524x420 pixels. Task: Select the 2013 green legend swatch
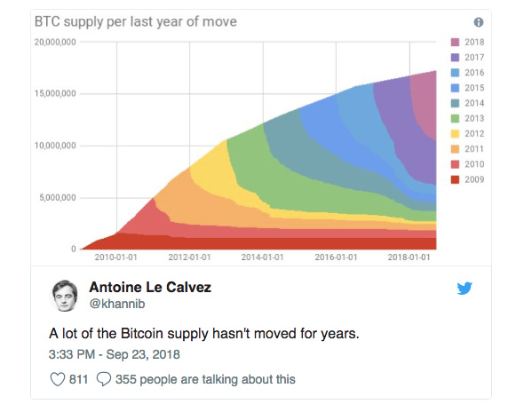click(x=455, y=118)
